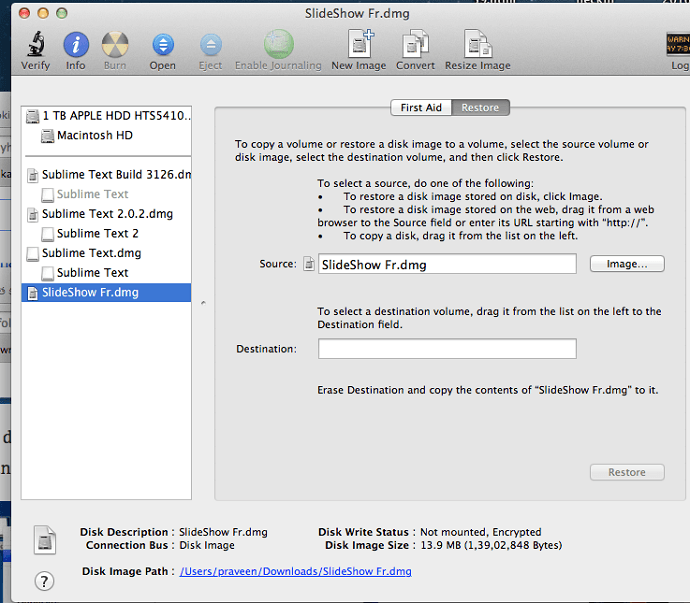Select the Restore tab
This screenshot has width=690, height=603.
tap(480, 107)
